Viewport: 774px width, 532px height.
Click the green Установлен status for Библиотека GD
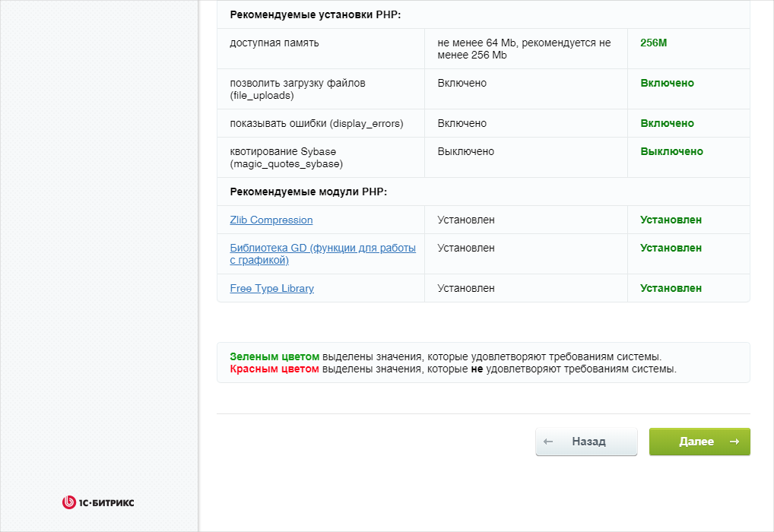pos(671,248)
